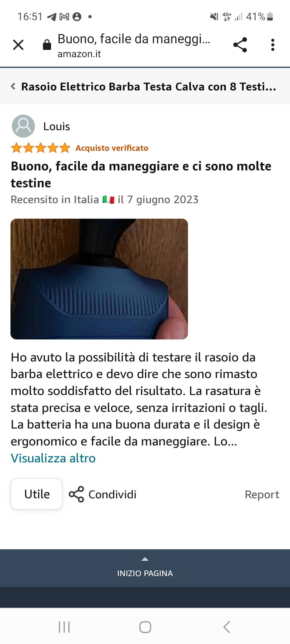Screen dimensions: 290x644
Task: Tap the share icon in the browser bar
Action: [240, 45]
